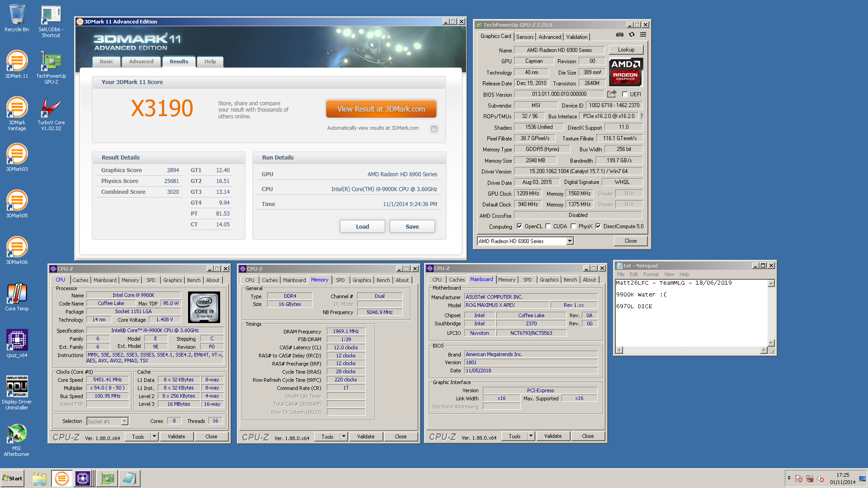Click the GPU-Z screenshot camera icon

pyautogui.click(x=619, y=35)
